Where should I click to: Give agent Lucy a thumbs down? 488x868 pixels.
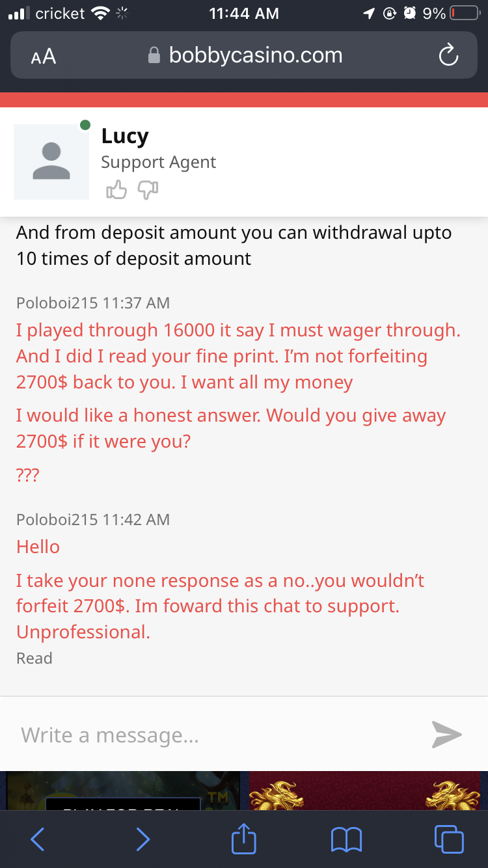148,190
